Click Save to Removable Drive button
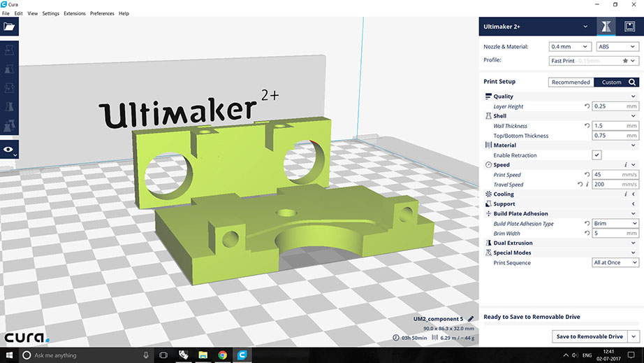The width and height of the screenshot is (644, 363). tap(590, 336)
